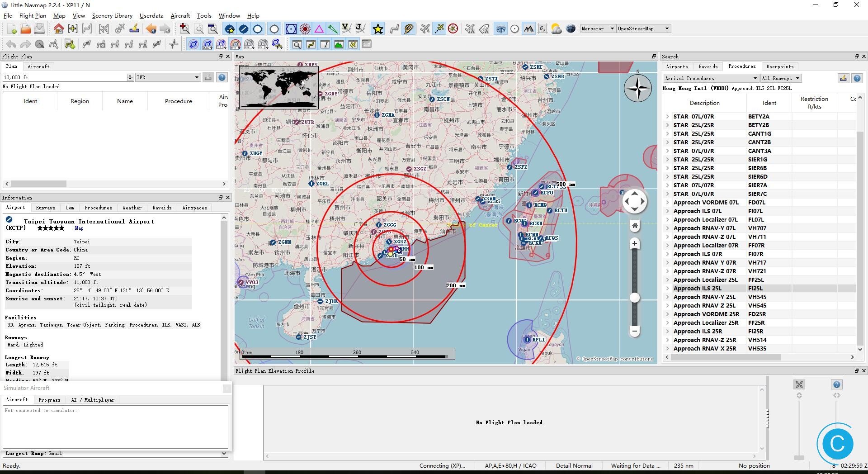
Task: Toggle VOR stations display
Action: pos(291,29)
